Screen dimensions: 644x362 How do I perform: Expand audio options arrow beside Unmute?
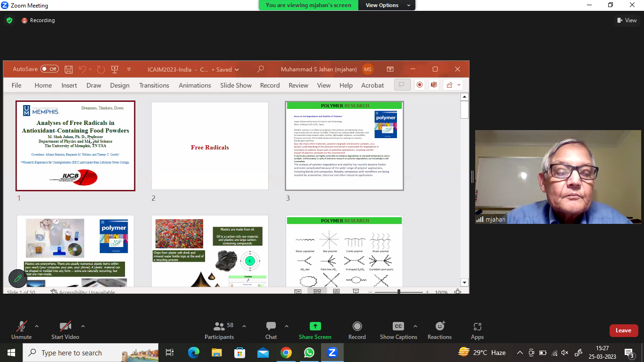pos(37,326)
